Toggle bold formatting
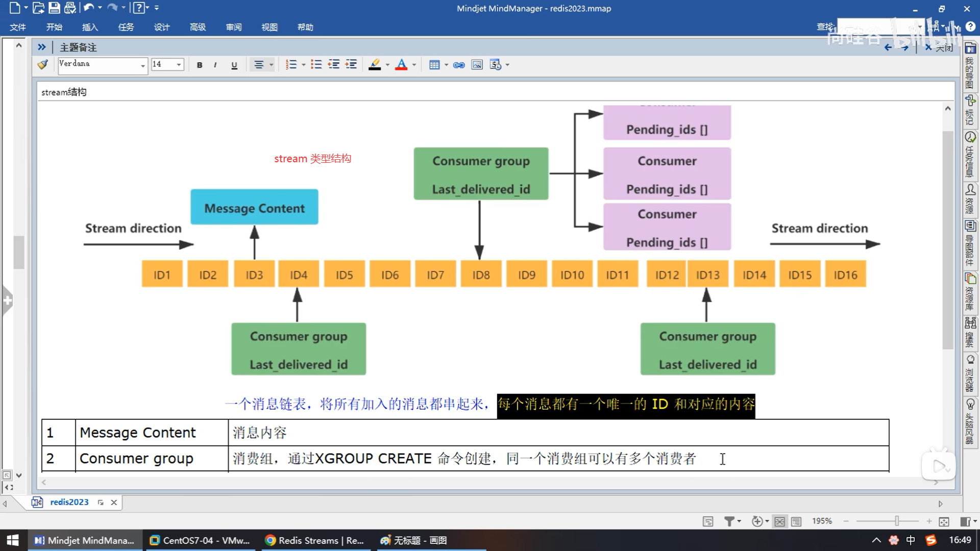Viewport: 980px width, 551px height. 200,65
